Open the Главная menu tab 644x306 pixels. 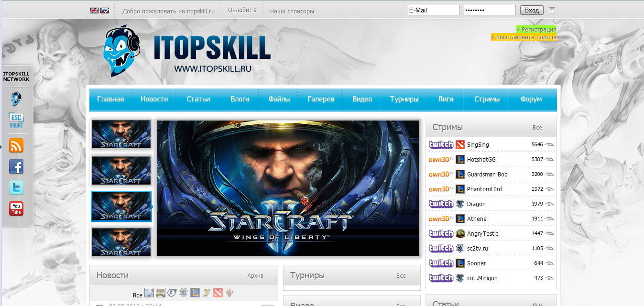click(x=110, y=99)
